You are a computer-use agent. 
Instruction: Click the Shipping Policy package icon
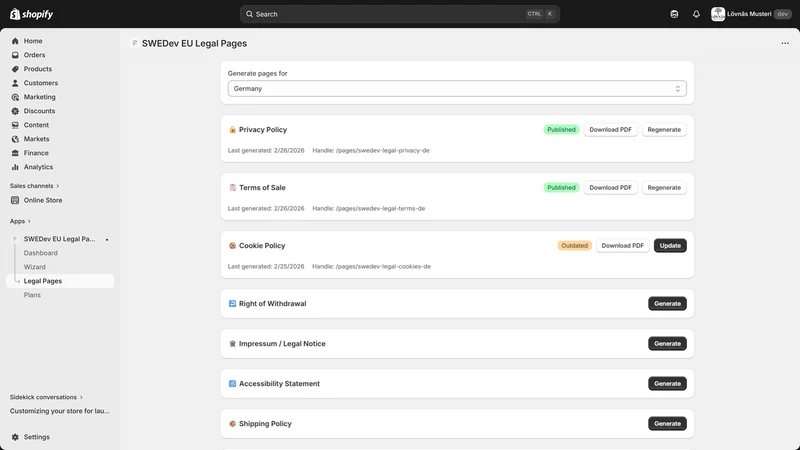(232, 423)
